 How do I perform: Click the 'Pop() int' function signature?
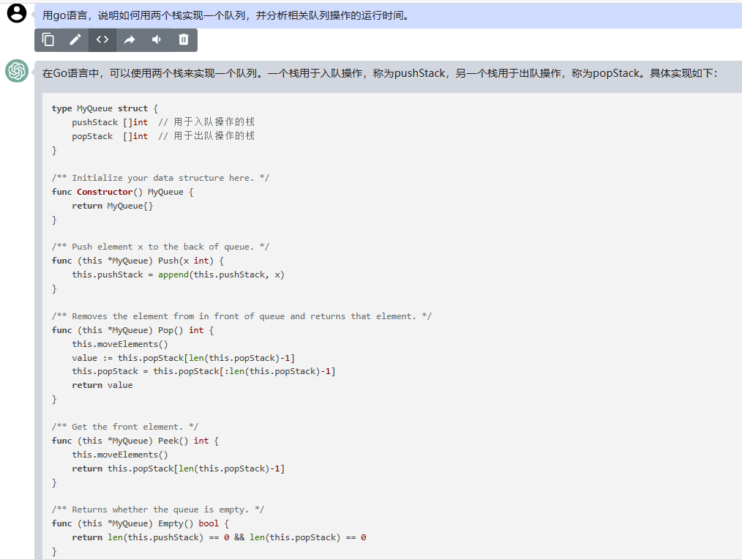(132, 330)
